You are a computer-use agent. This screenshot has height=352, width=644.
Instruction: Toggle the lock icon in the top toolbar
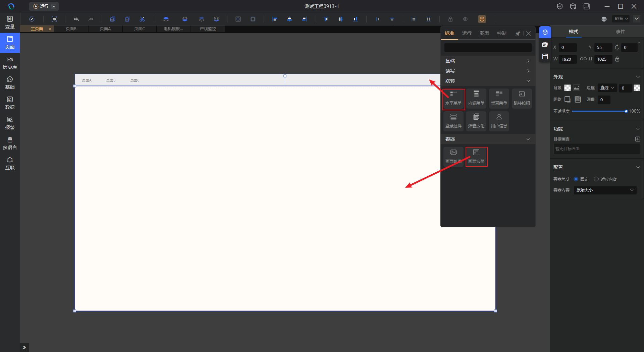(x=450, y=19)
